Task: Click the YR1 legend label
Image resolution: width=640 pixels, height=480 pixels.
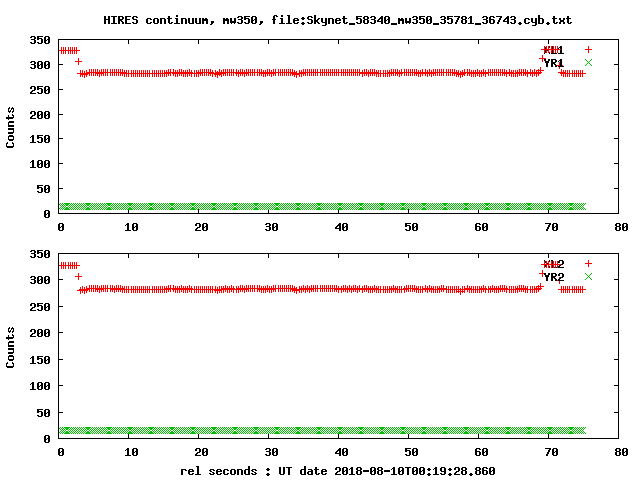Action: pos(553,63)
